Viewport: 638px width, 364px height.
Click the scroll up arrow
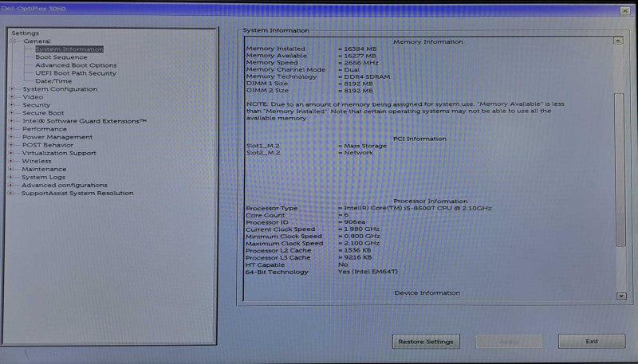click(x=618, y=41)
